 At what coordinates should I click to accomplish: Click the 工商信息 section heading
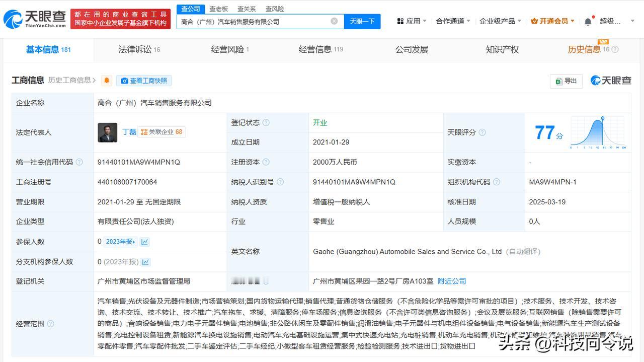tap(28, 80)
